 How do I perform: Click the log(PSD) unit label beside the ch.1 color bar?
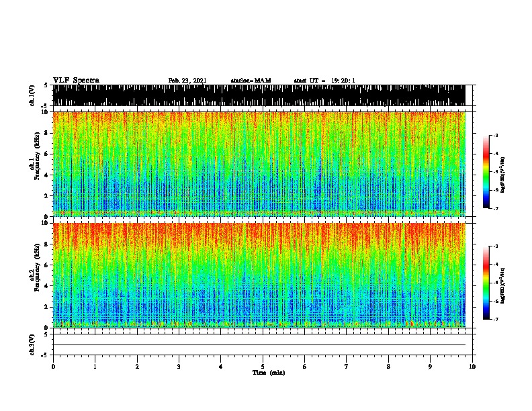coord(503,175)
